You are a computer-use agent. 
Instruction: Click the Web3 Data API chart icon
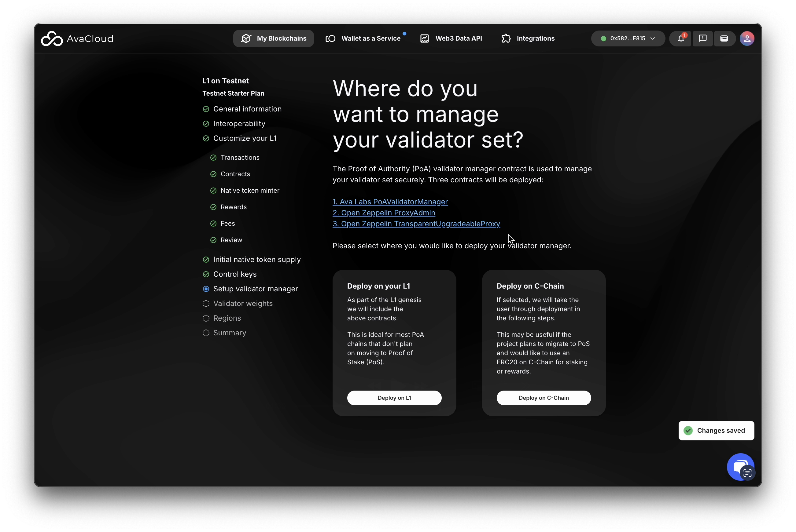[x=425, y=39]
